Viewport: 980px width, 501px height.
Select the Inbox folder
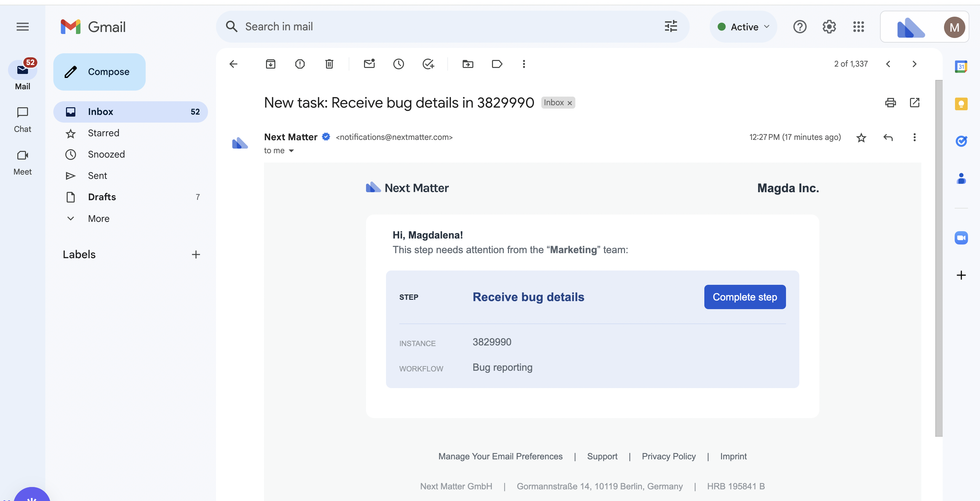[x=130, y=112]
